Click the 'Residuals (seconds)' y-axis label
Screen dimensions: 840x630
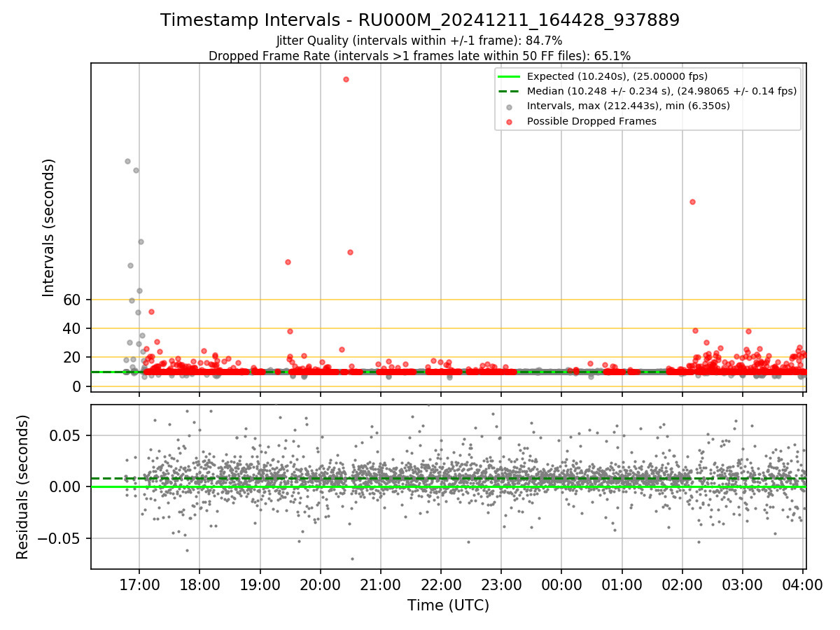(23, 487)
